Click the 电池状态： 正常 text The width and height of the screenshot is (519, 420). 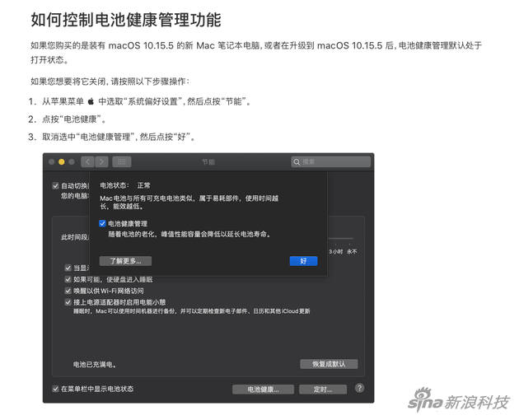point(125,185)
